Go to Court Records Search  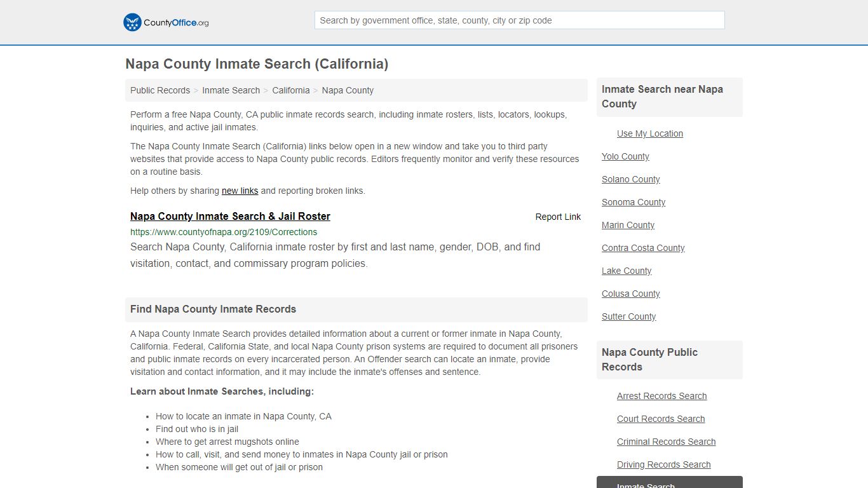[661, 419]
